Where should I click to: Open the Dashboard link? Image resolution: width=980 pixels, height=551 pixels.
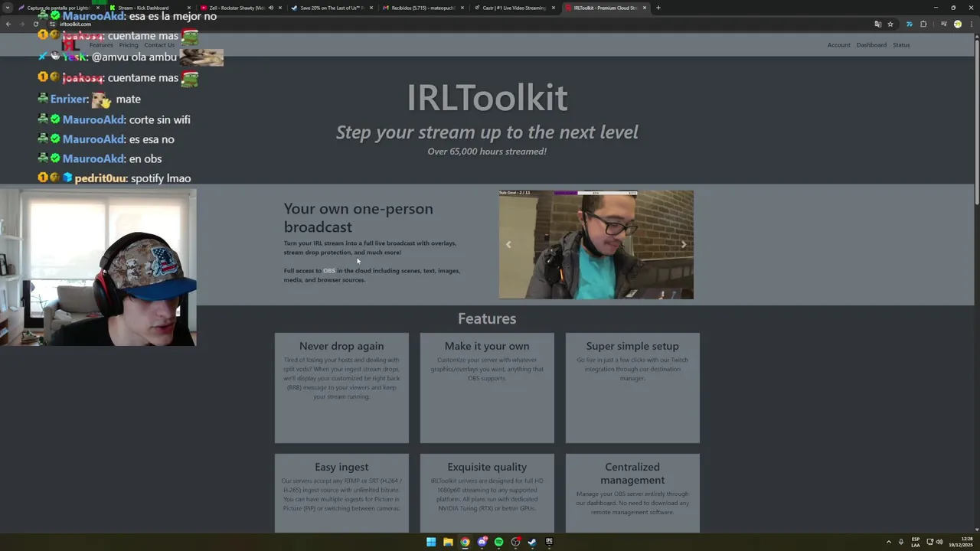pos(871,45)
